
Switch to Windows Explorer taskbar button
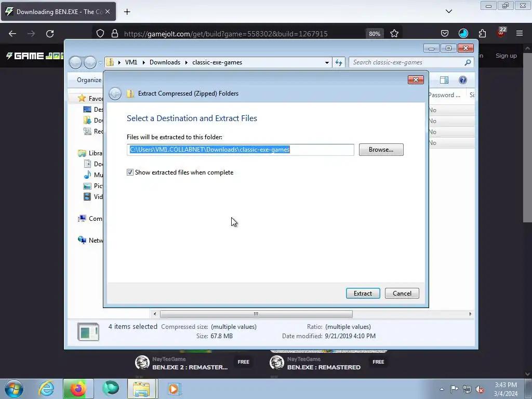coord(141,389)
